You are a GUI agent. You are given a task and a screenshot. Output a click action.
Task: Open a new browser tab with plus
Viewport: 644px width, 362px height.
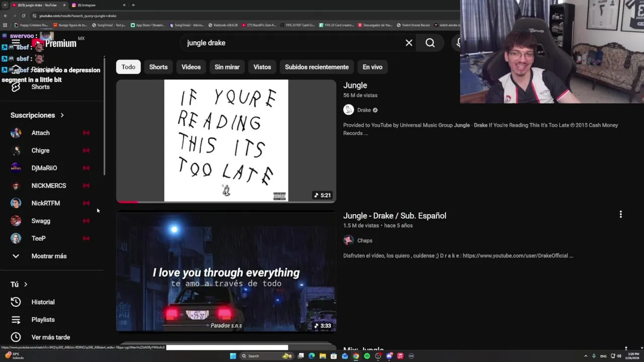click(x=133, y=5)
